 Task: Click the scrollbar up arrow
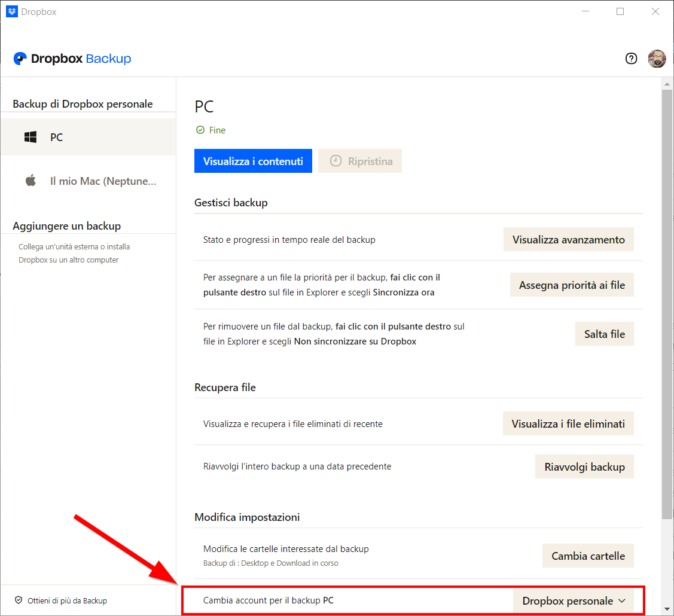667,84
